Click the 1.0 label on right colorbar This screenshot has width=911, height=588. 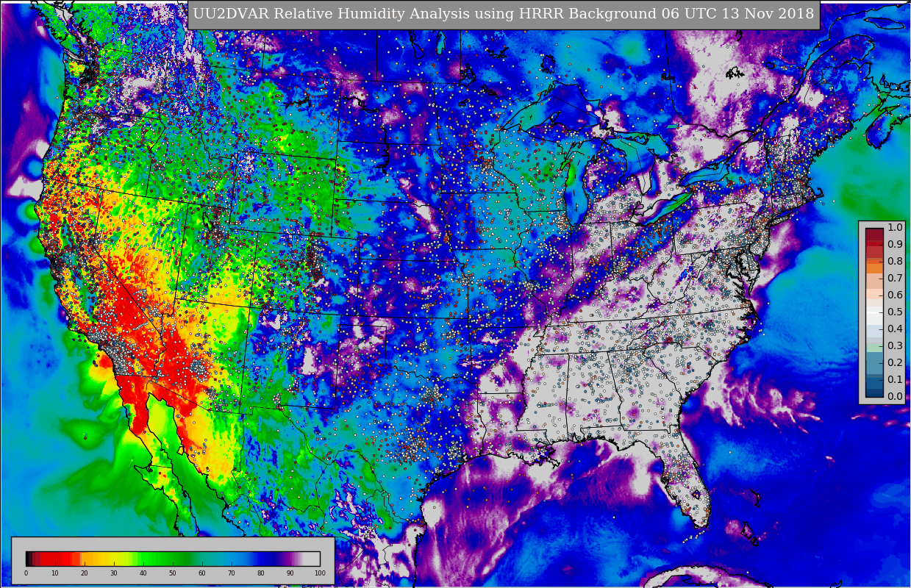click(x=895, y=227)
